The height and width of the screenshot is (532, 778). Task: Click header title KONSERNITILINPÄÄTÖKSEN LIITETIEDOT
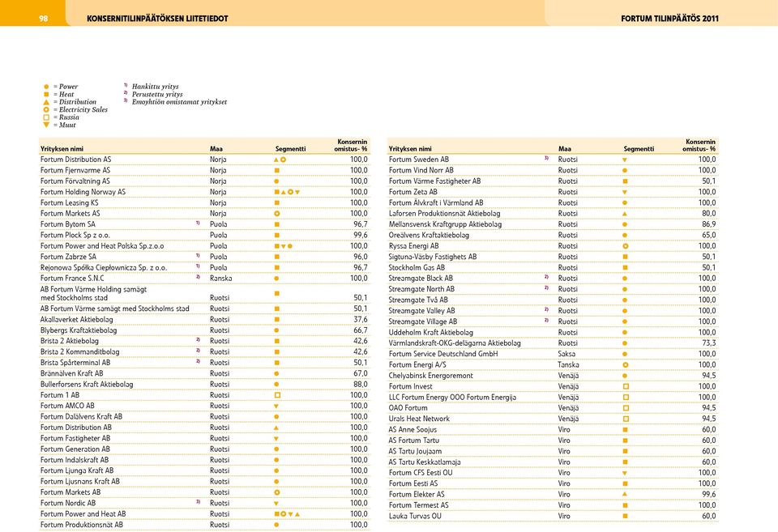pyautogui.click(x=157, y=19)
